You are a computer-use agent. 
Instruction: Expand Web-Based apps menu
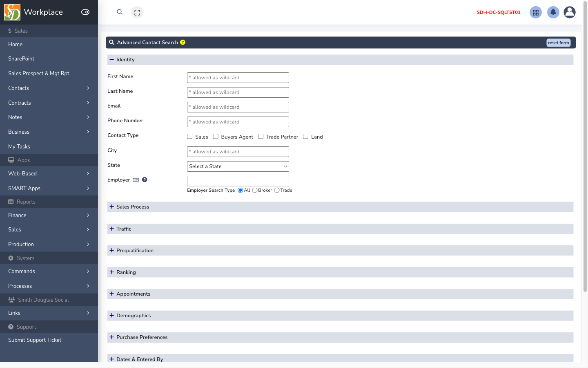click(x=49, y=174)
